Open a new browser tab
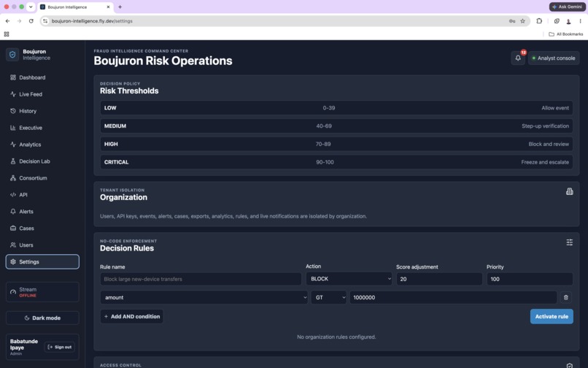 (120, 7)
